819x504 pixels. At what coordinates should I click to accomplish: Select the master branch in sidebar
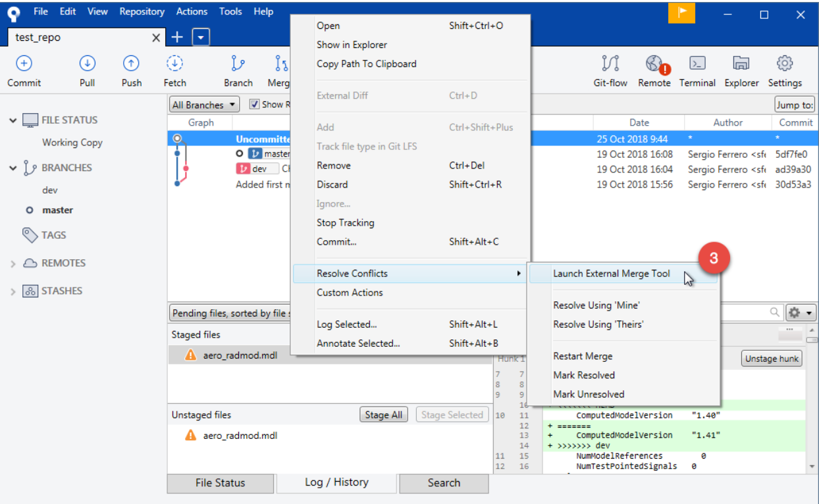coord(57,211)
